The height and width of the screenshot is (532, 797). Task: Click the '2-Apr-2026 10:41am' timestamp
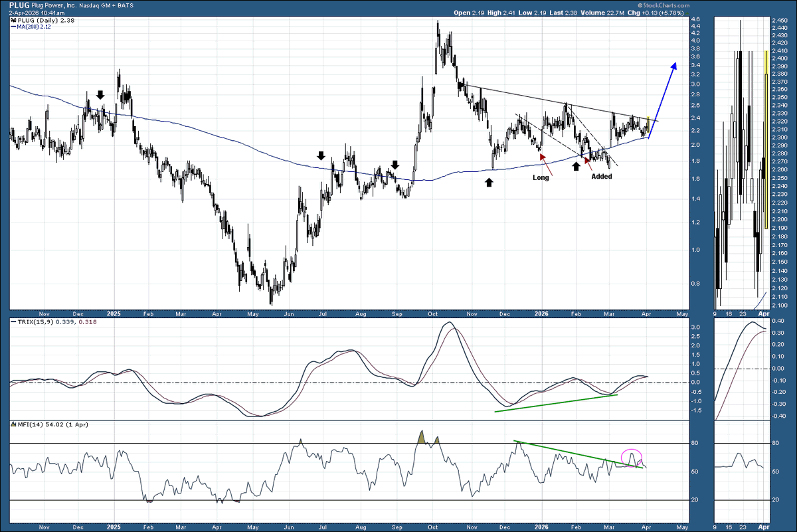(38, 13)
